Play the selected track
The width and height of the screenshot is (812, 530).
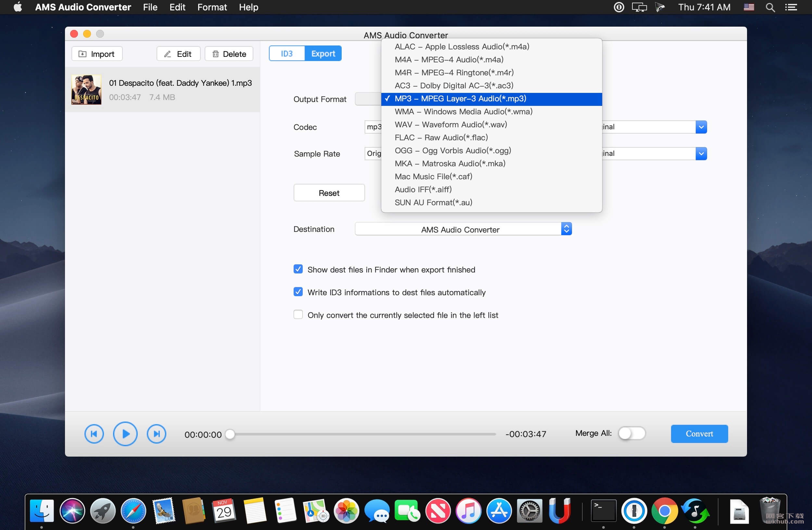point(125,434)
